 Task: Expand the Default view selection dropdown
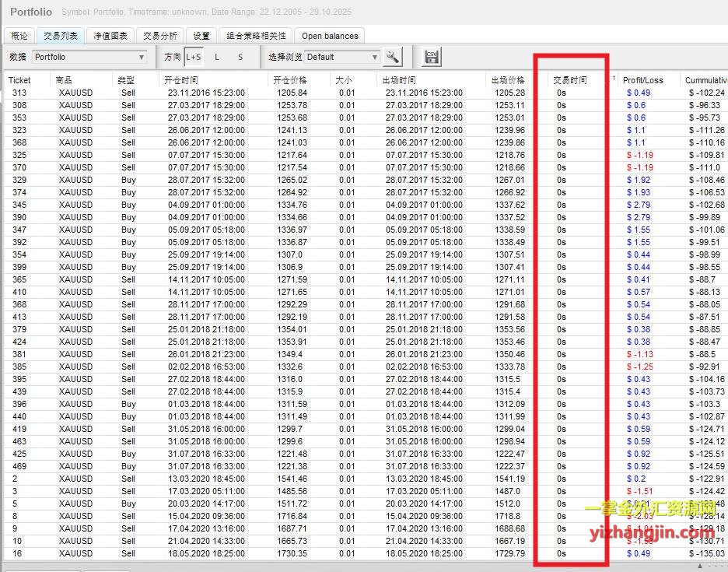pos(342,57)
